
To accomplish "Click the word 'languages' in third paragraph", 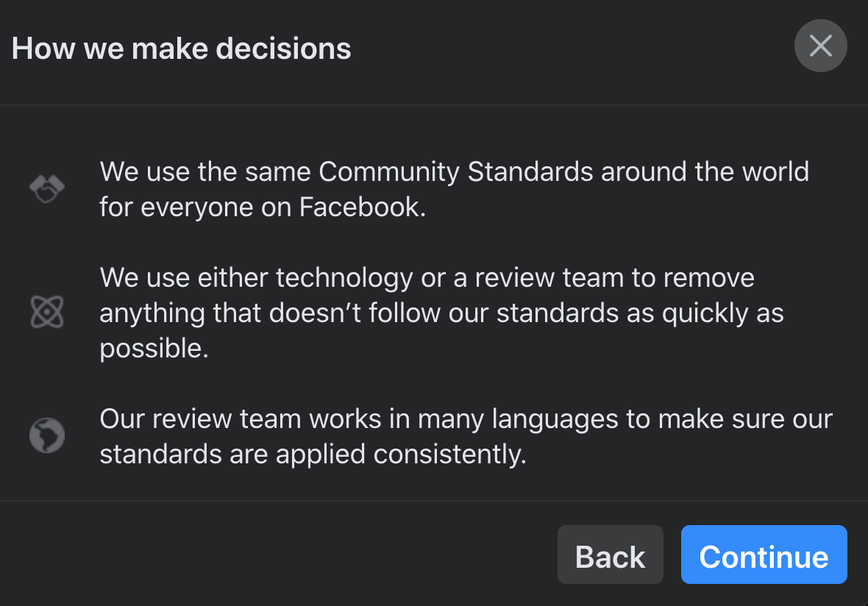I will (555, 419).
